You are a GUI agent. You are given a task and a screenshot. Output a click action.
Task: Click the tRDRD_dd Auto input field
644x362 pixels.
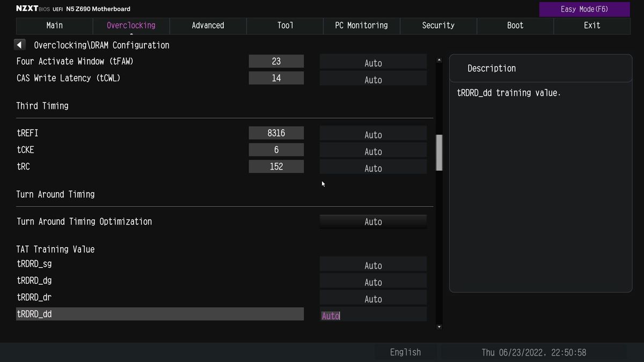point(373,315)
